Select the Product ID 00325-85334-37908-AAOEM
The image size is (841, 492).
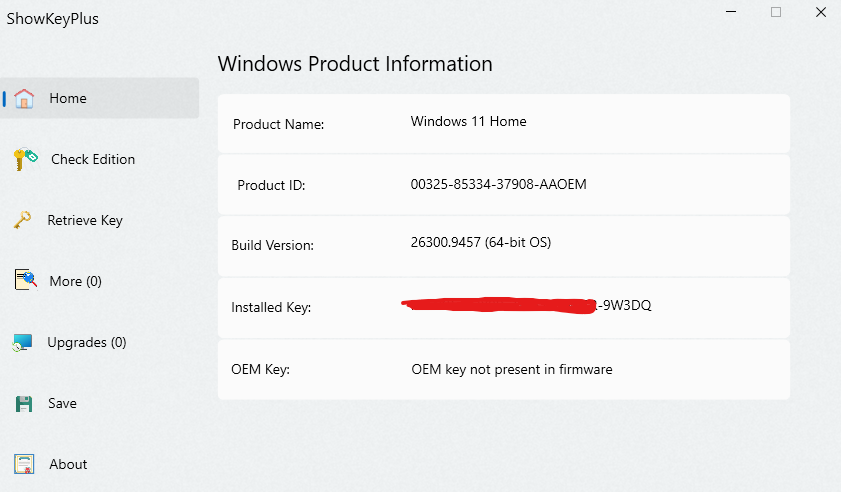coord(498,185)
